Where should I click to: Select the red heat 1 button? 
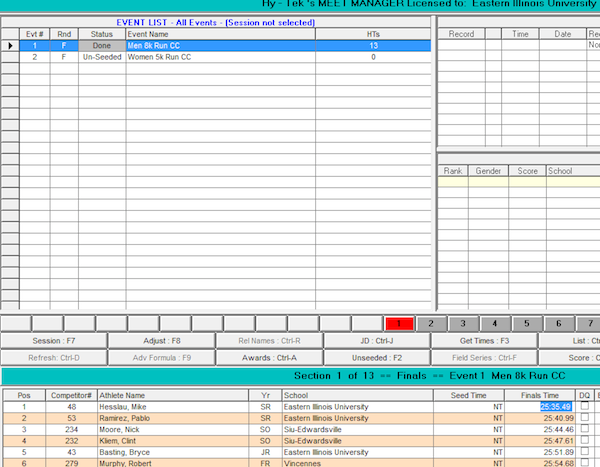click(398, 324)
